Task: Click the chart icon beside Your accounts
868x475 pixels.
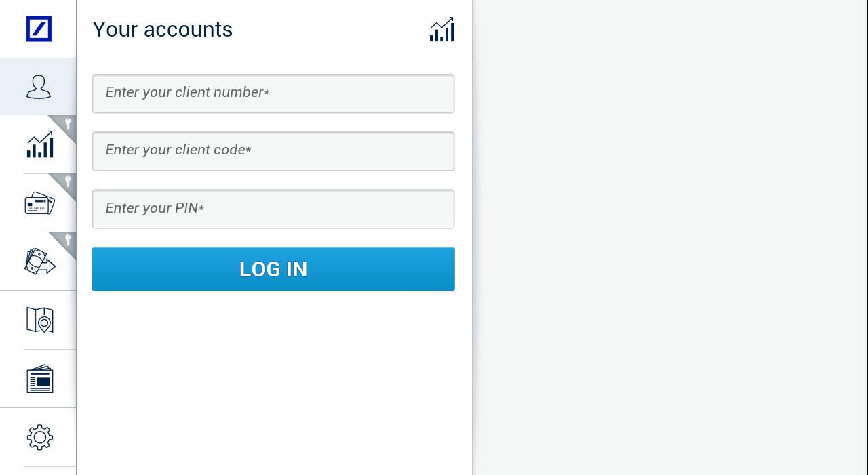Action: [441, 30]
